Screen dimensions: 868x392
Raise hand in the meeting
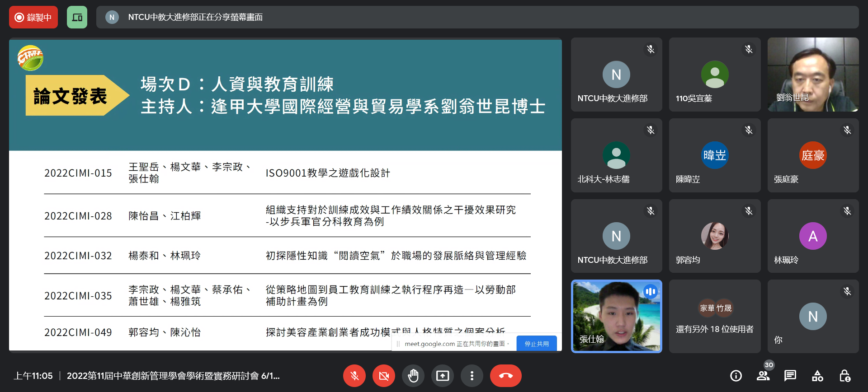tap(413, 376)
